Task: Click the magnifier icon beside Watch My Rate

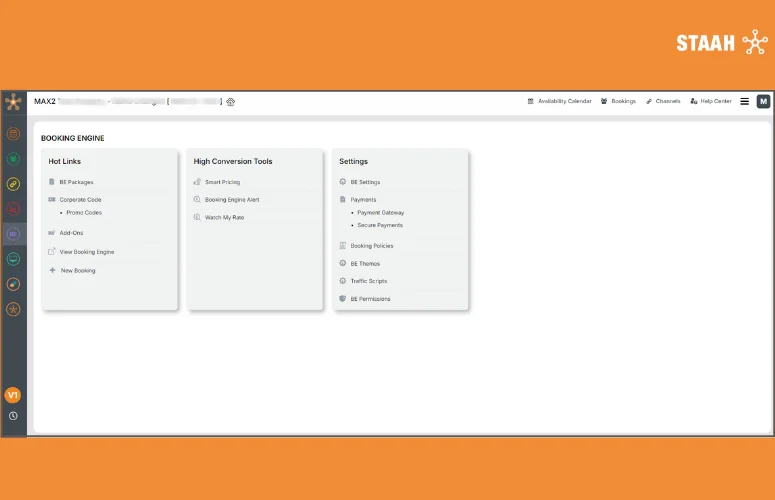Action: click(x=197, y=217)
